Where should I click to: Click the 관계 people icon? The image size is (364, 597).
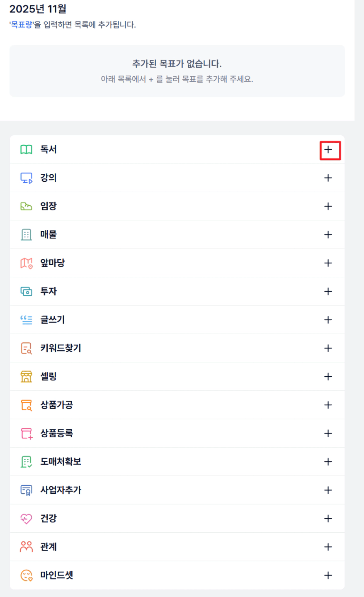coord(27,547)
